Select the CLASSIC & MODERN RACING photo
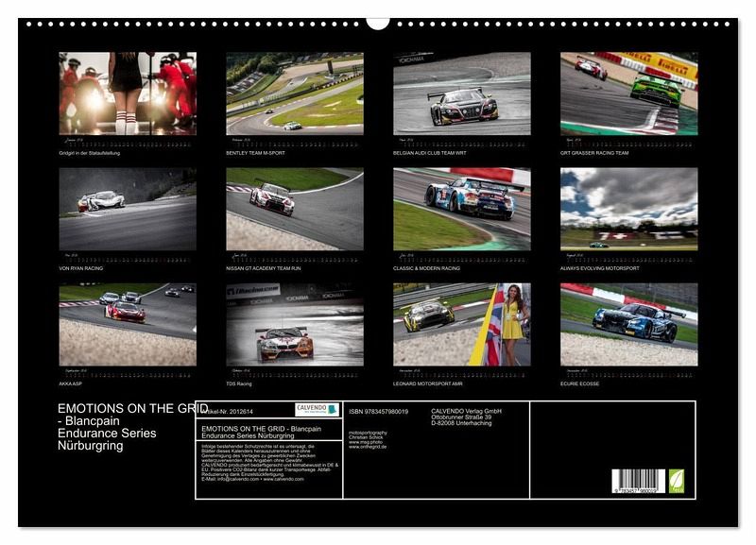The image size is (756, 545). click(x=461, y=209)
